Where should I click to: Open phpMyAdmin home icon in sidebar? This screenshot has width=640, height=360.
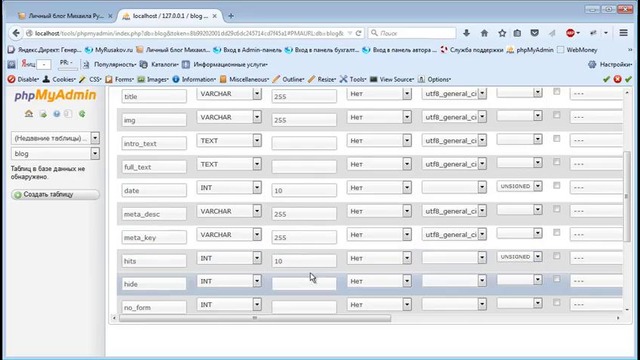(x=29, y=114)
